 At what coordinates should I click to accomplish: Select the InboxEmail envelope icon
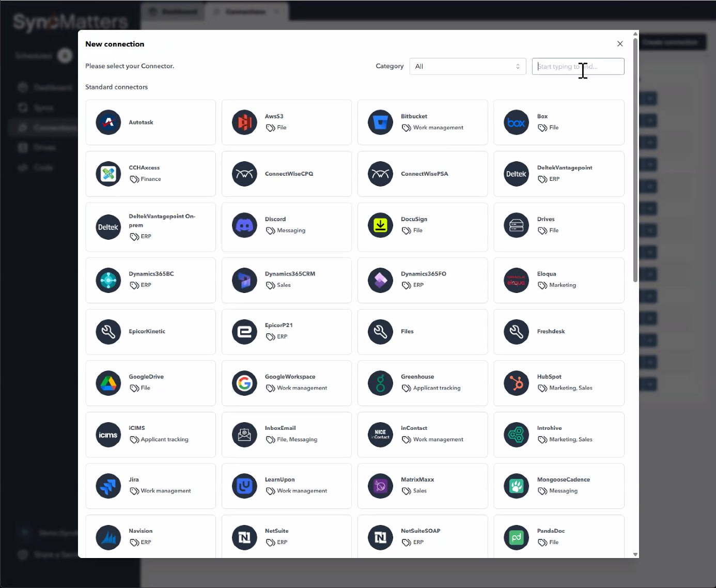click(x=244, y=435)
